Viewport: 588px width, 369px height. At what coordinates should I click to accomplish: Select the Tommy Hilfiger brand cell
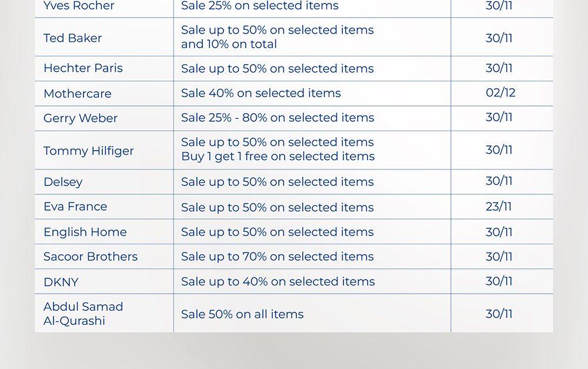[x=89, y=151]
